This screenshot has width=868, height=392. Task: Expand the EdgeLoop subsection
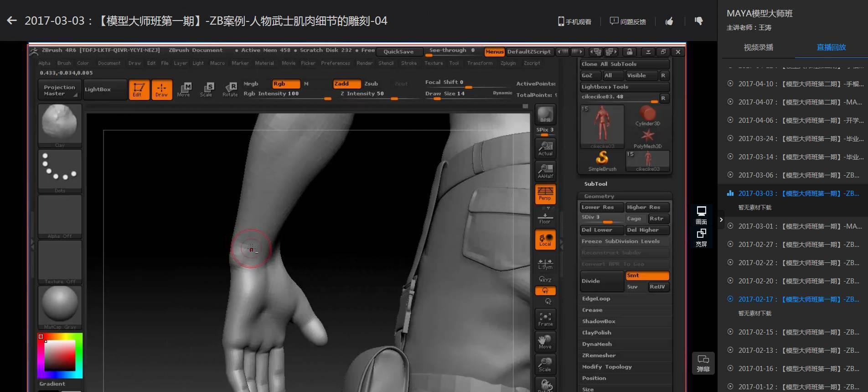pyautogui.click(x=596, y=298)
